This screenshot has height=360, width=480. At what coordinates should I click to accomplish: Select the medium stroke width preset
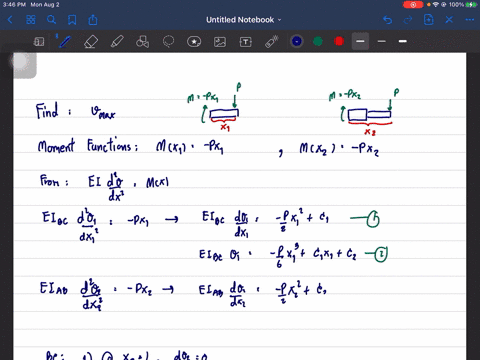pyautogui.click(x=382, y=41)
